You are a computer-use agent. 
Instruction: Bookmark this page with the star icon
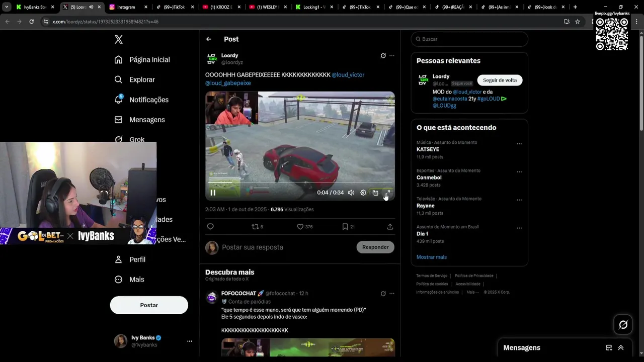point(578,22)
